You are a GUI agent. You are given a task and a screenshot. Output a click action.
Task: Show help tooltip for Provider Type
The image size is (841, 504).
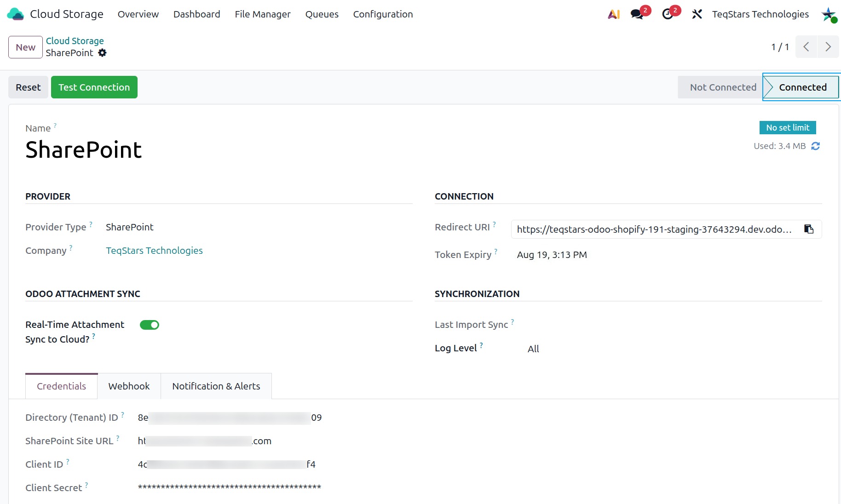pyautogui.click(x=91, y=224)
